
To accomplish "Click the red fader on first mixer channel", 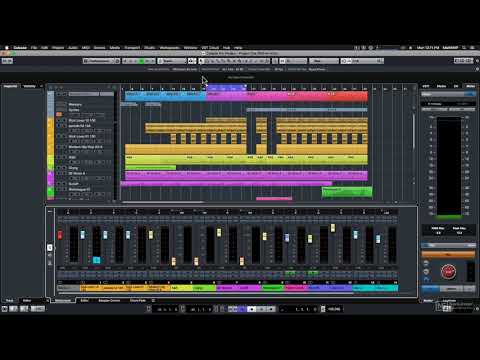I will [60, 235].
